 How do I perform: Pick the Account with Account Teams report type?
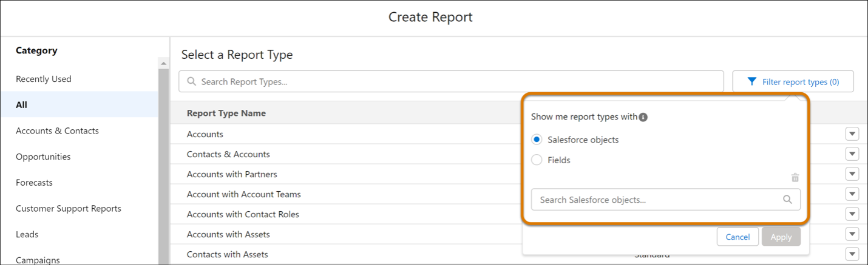point(244,194)
